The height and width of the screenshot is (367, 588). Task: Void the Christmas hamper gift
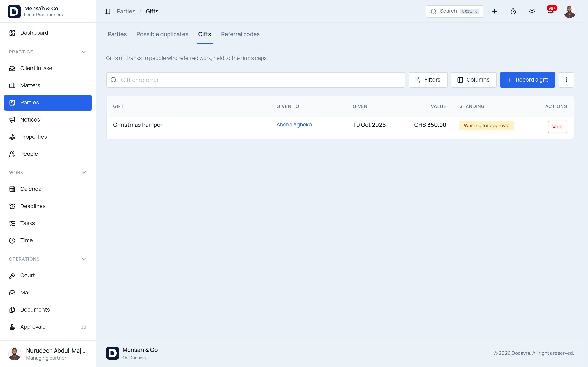(557, 127)
